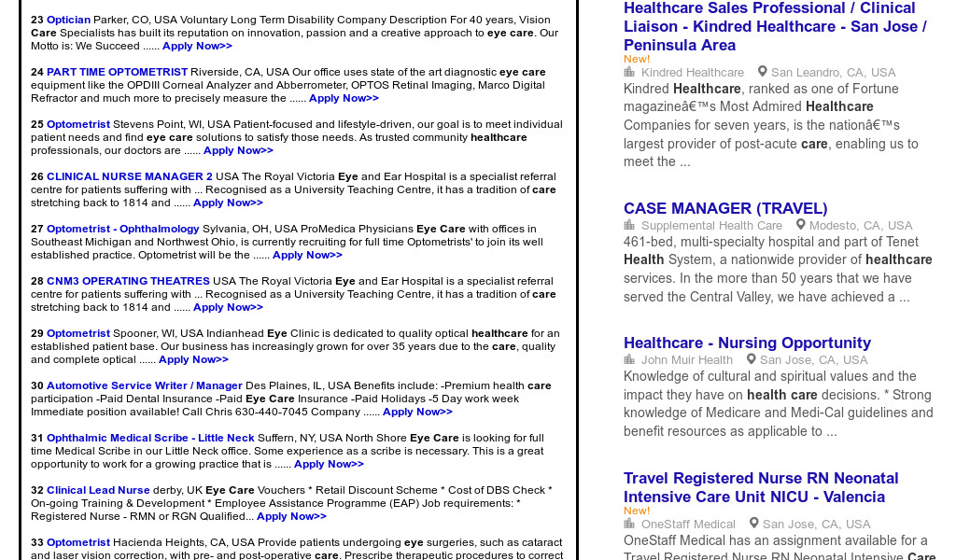Open the Ophthalmic Medical Scribe - Little Neck listing
956x560 pixels.
[x=150, y=439]
